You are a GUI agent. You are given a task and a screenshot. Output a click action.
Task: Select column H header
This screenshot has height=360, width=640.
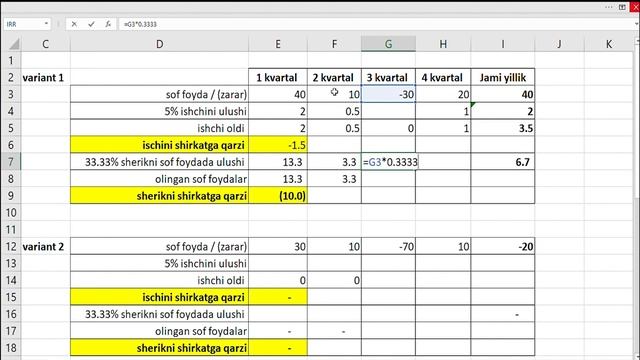[443, 44]
